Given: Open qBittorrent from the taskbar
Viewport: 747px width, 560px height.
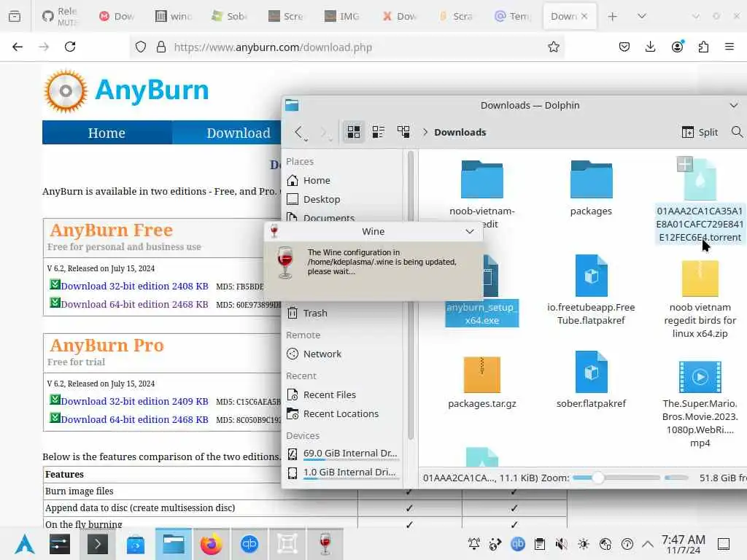Looking at the screenshot, I should [x=249, y=544].
